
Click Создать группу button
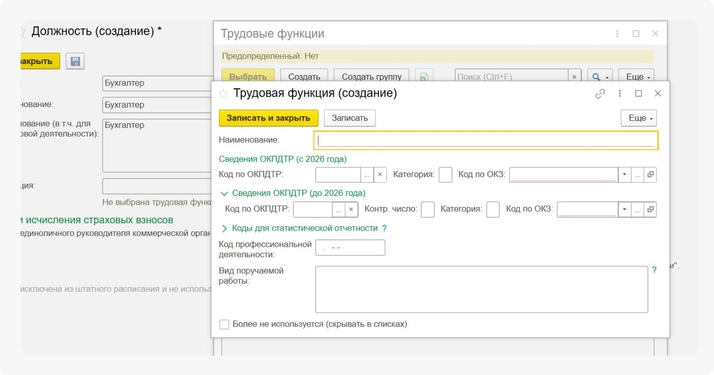pyautogui.click(x=372, y=76)
